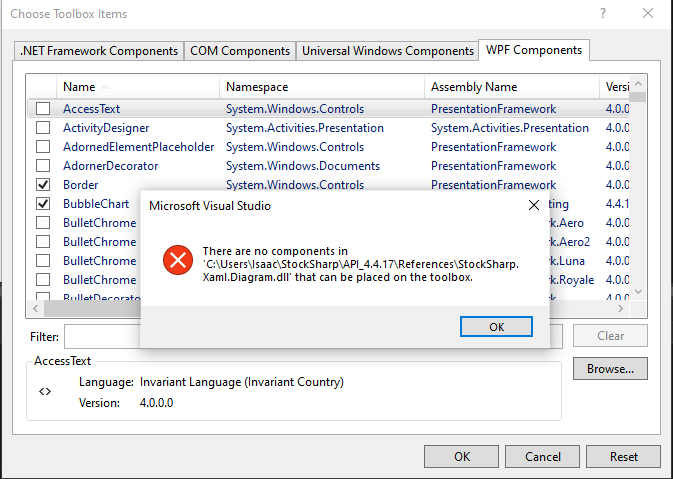Sort by the Namespace column header
Screen dimensions: 673x479
tap(322, 87)
